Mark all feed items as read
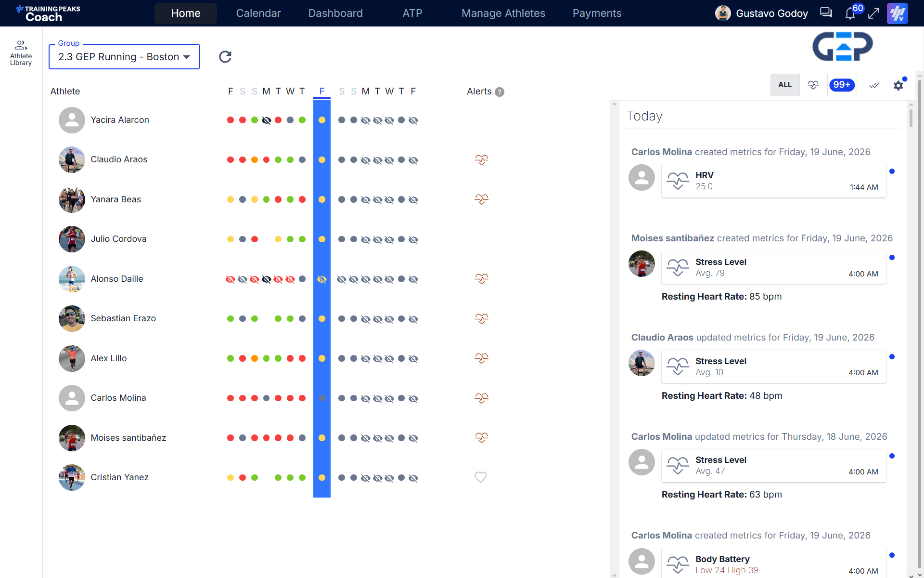Image resolution: width=924 pixels, height=578 pixels. [874, 85]
